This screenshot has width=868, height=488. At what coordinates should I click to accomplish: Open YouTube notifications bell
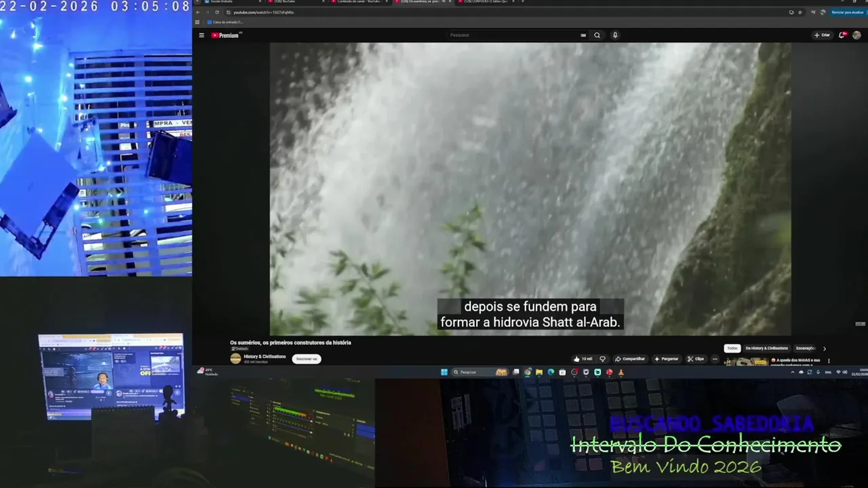(x=842, y=35)
